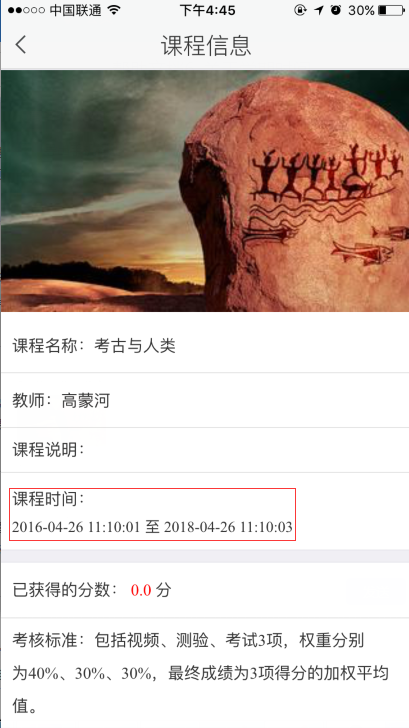Tap the teacher name 高蒙河

point(86,400)
